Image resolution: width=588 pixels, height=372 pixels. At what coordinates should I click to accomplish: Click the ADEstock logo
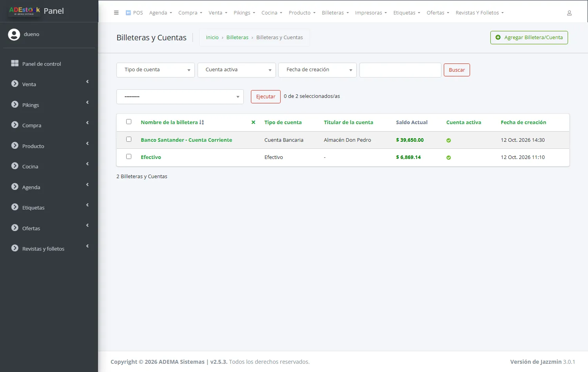(24, 11)
